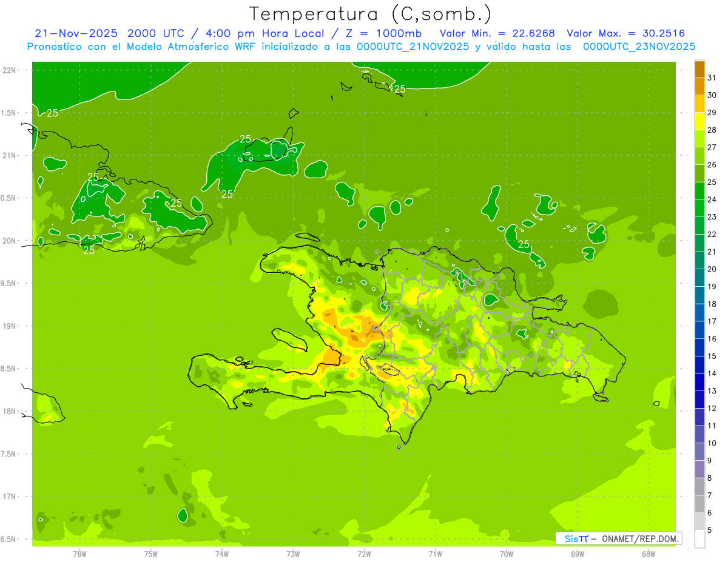Click the gray colorbar swatch between 6 and 7
This screenshot has width=728, height=562.
[699, 504]
